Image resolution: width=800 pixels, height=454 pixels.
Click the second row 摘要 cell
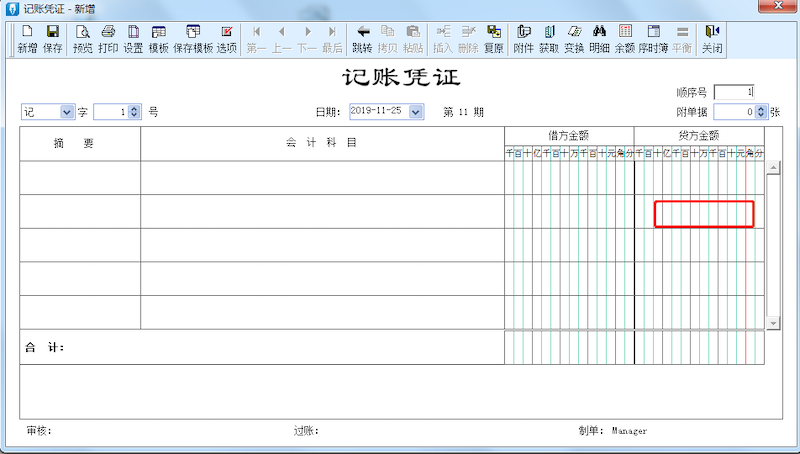(x=80, y=211)
